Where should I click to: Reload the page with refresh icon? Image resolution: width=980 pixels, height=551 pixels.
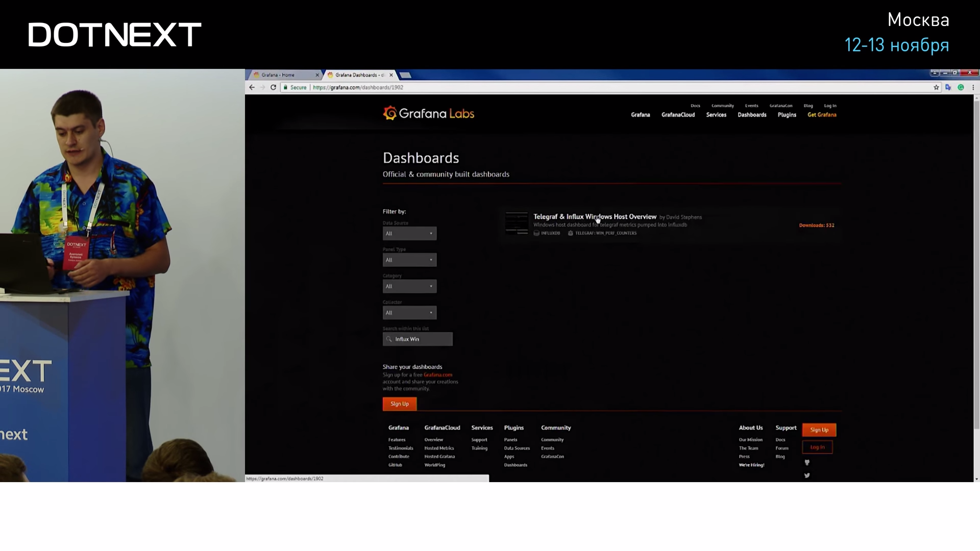(x=273, y=87)
